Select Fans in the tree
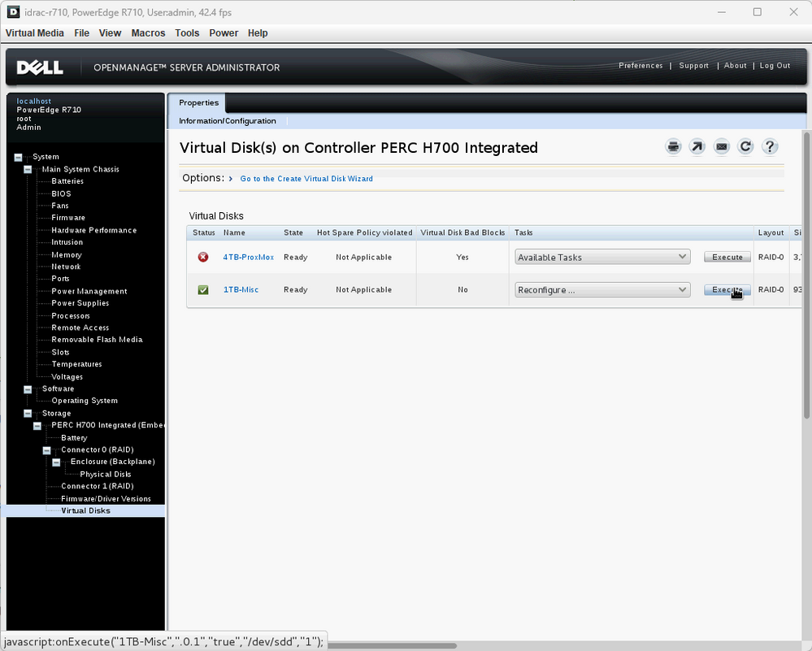The width and height of the screenshot is (812, 651). click(60, 206)
